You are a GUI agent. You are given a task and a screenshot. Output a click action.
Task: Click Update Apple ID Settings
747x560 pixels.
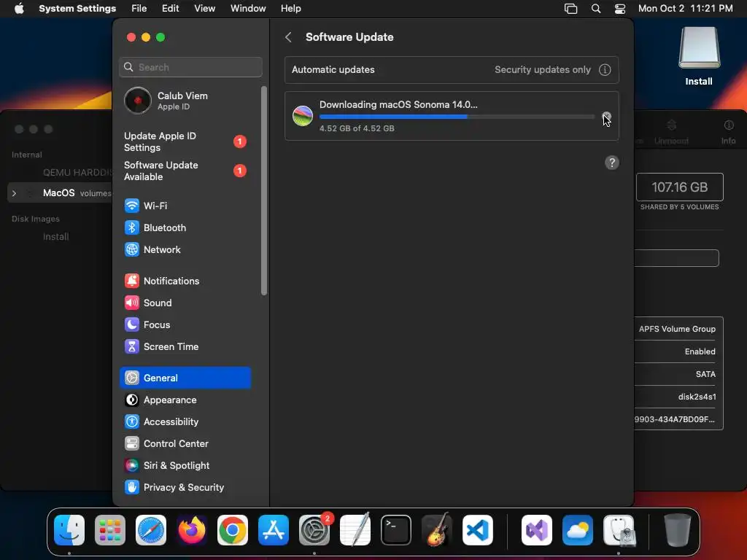[185, 142]
